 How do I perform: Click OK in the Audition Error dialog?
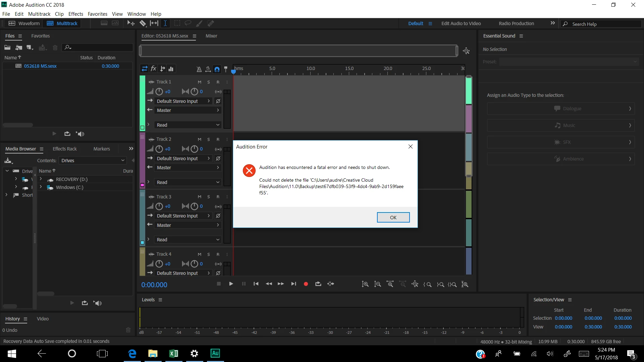click(x=393, y=218)
